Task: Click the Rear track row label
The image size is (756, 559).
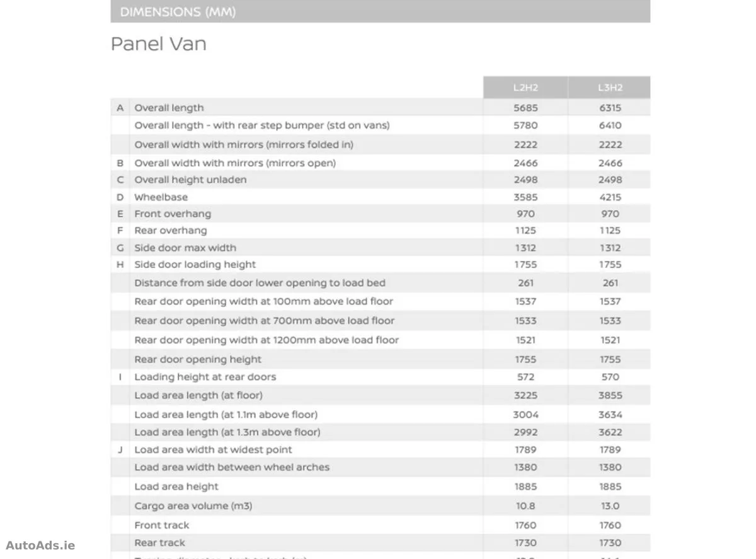Action: click(159, 543)
